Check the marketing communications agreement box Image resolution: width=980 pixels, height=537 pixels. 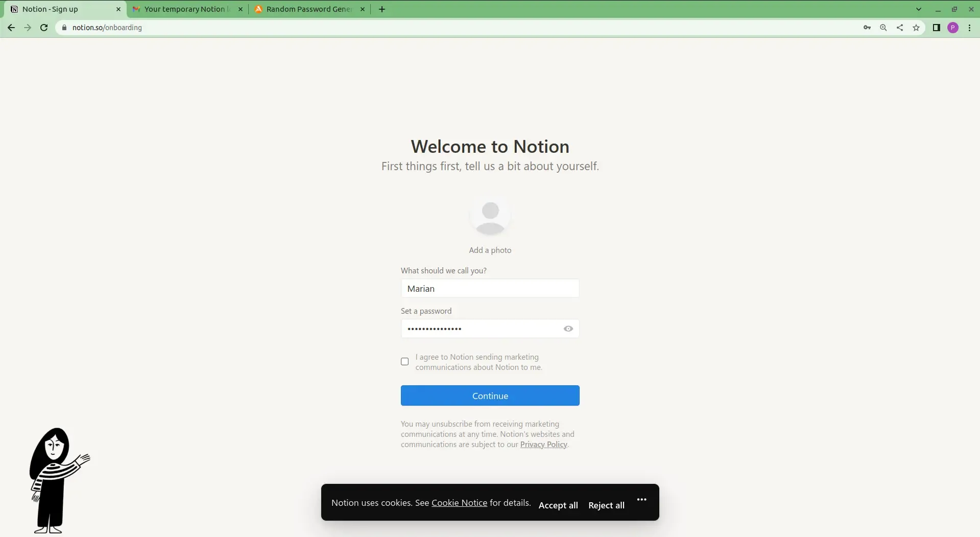point(404,362)
